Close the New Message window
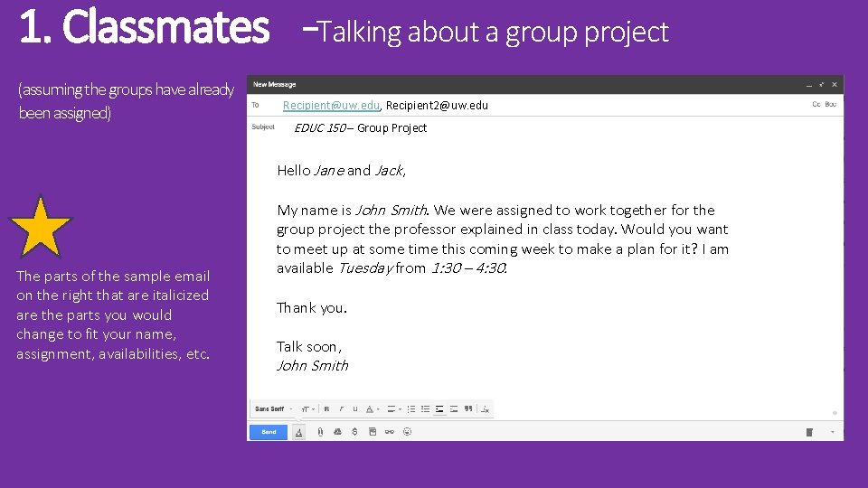This screenshot has width=868, height=488. (835, 85)
